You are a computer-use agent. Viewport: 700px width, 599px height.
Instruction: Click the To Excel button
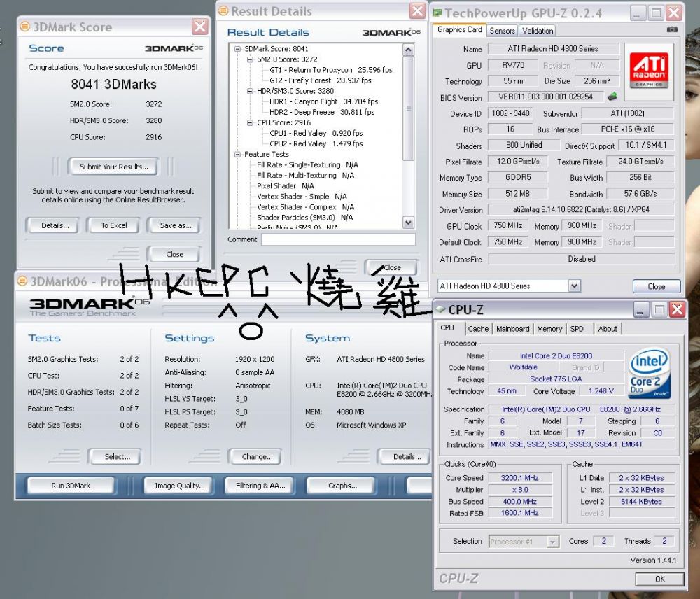(x=114, y=225)
